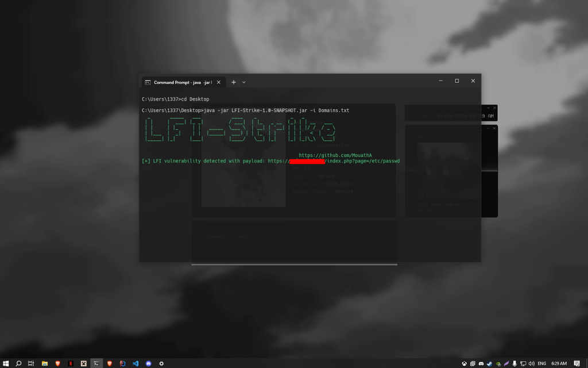Open Task View from the taskbar
The image size is (588, 368).
click(30, 363)
